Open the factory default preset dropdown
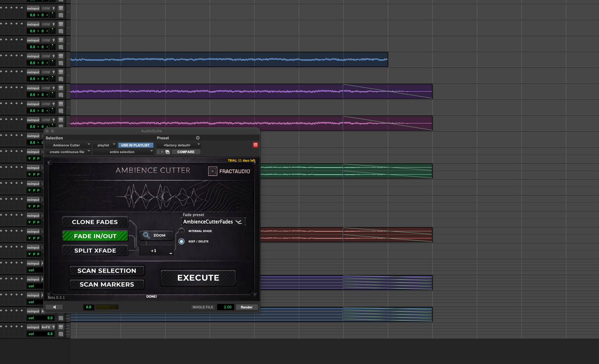 [x=179, y=145]
